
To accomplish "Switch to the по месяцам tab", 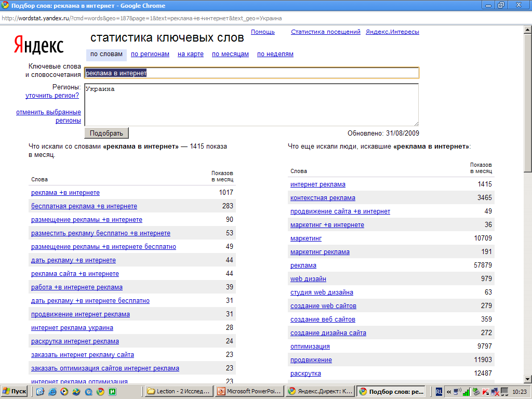I will 230,54.
